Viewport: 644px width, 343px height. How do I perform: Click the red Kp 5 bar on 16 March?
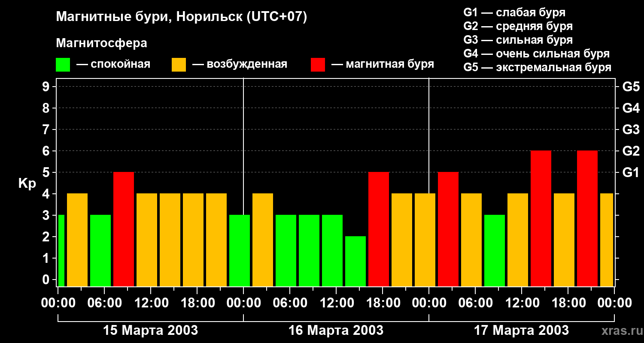(379, 229)
